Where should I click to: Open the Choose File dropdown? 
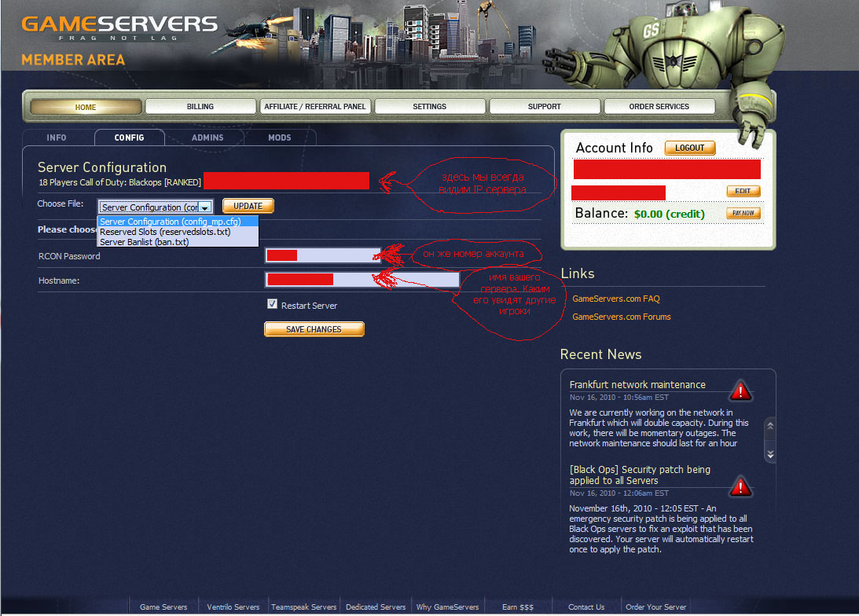[x=156, y=207]
